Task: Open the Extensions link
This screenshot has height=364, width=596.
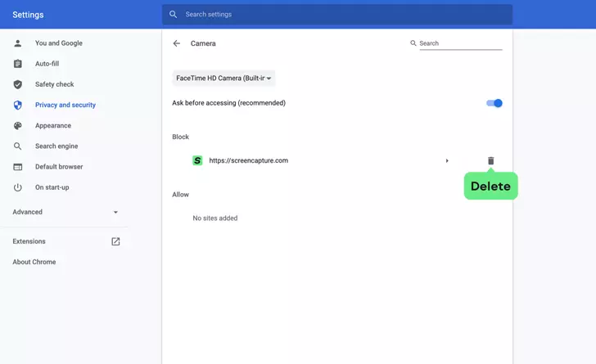Action: (29, 241)
